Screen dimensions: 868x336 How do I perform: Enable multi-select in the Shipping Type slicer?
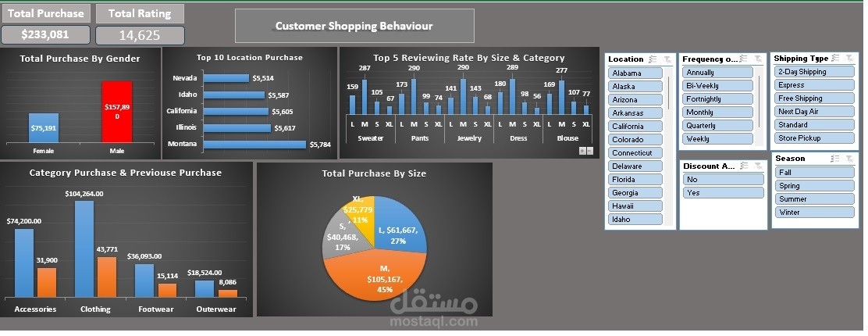point(837,59)
